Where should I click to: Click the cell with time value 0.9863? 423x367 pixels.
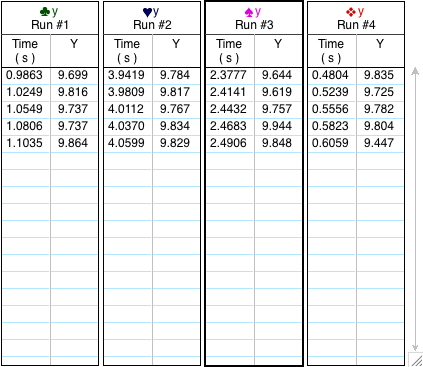pos(26,75)
